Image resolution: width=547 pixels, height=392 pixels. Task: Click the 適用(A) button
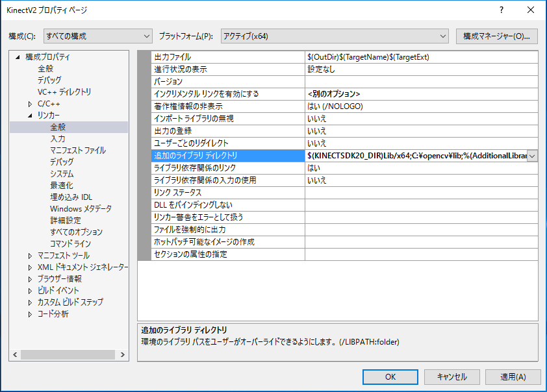tap(513, 376)
